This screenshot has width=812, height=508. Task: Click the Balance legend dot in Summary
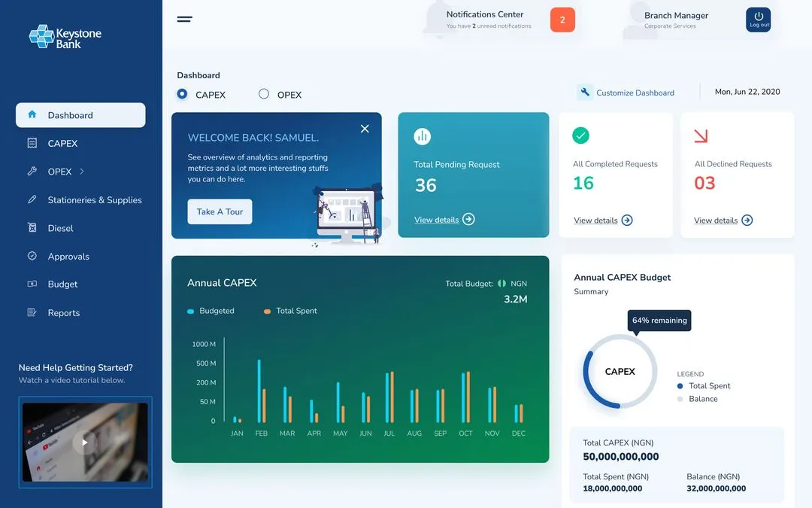click(680, 399)
